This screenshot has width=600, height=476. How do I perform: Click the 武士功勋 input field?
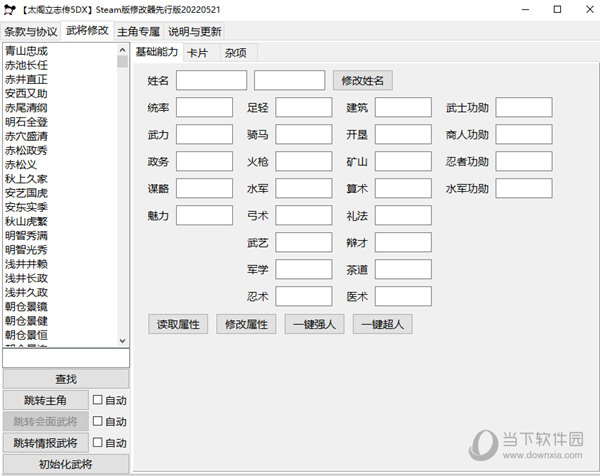click(524, 107)
